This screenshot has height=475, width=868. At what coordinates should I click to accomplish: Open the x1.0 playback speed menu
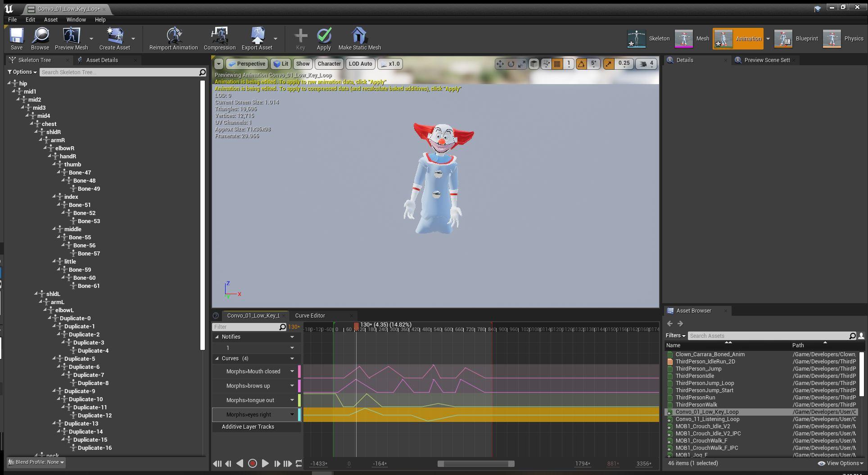(390, 64)
